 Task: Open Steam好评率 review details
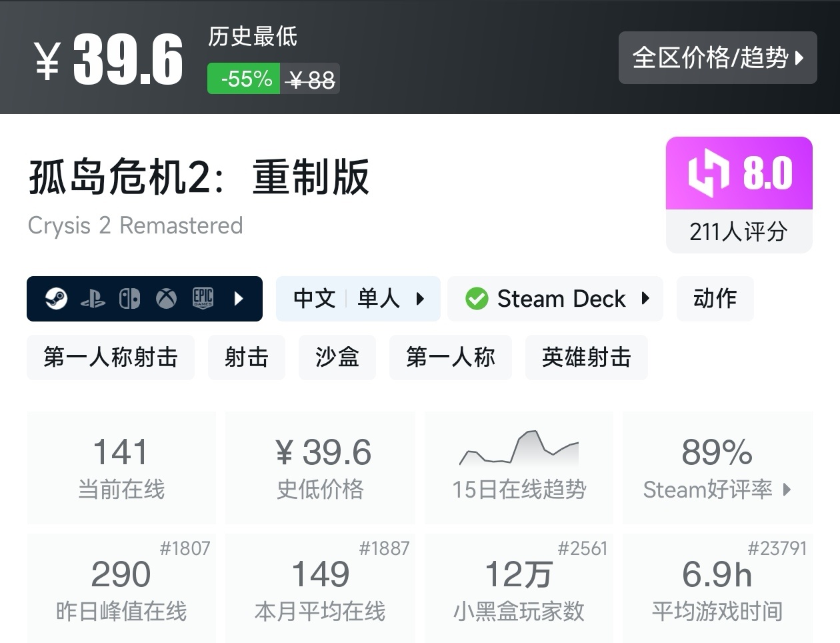click(717, 489)
